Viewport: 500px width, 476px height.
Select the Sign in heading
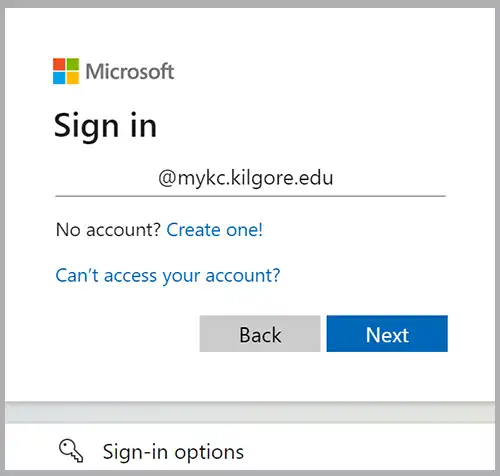click(x=105, y=126)
